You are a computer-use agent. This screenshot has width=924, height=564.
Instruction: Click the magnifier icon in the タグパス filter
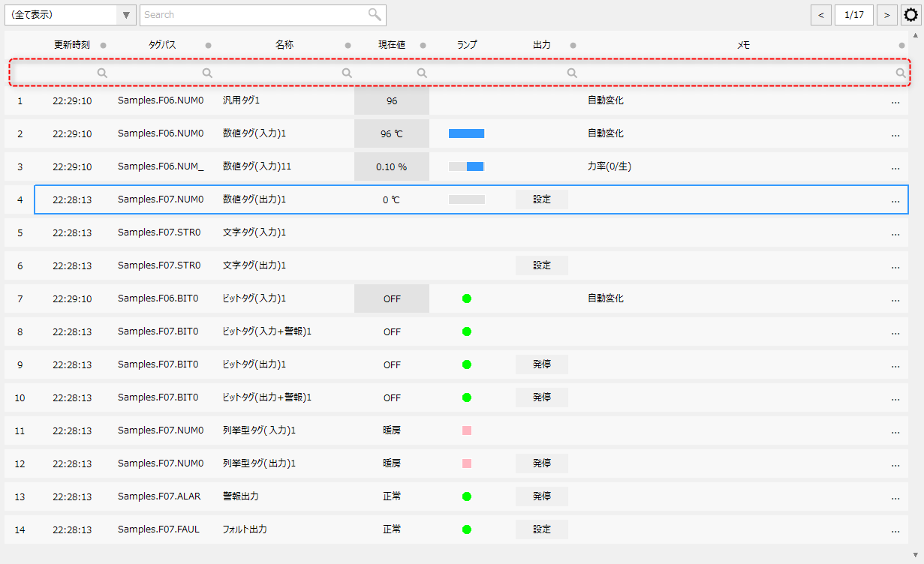click(x=207, y=73)
